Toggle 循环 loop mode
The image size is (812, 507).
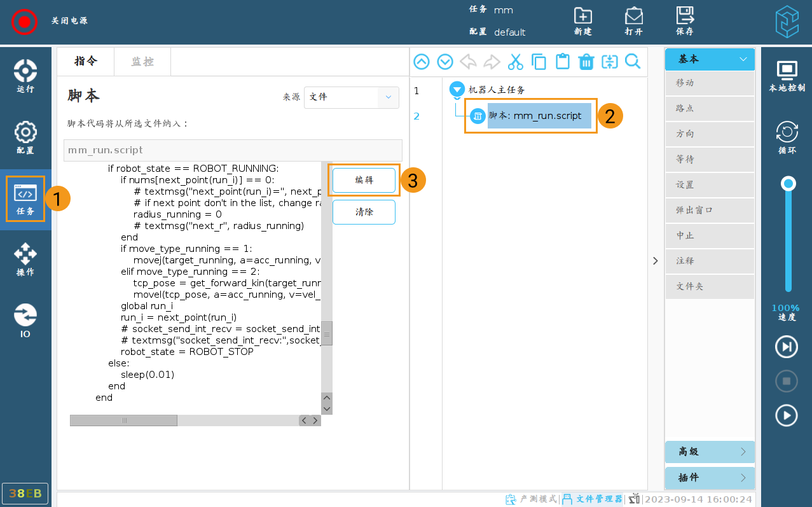click(787, 137)
